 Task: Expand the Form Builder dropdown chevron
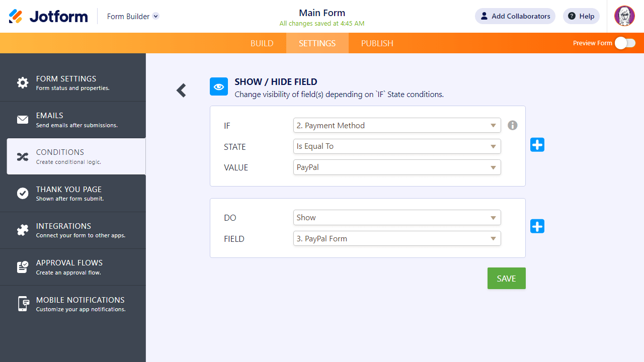point(156,16)
